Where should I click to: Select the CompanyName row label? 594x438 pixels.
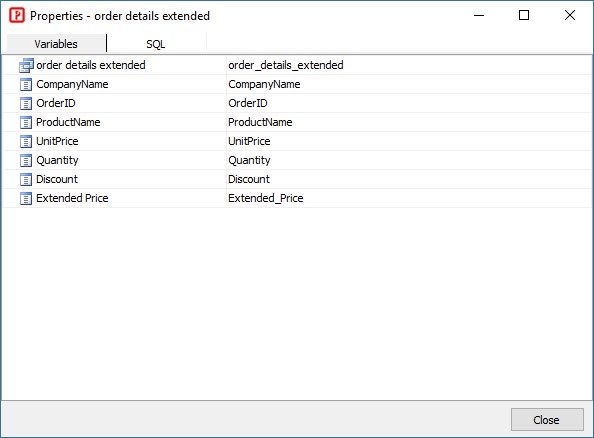point(72,84)
